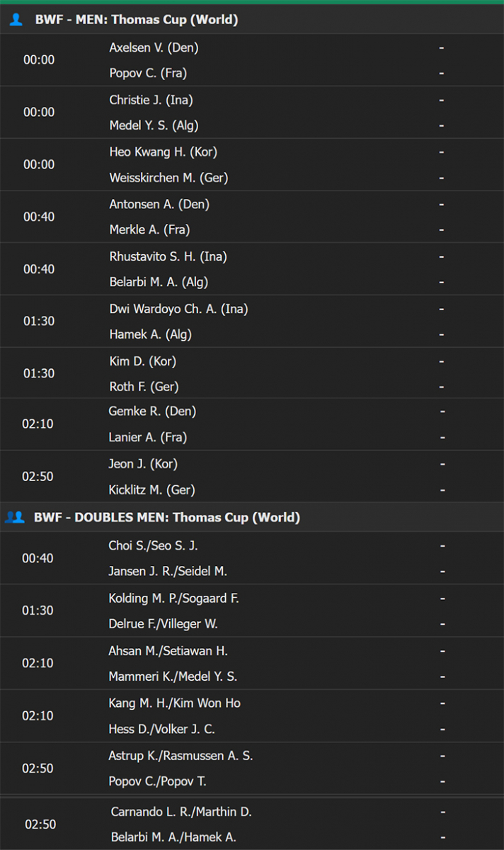
Task: Click the doubles icon beside BWF - DOUBLES MEN
Action: coord(15,517)
